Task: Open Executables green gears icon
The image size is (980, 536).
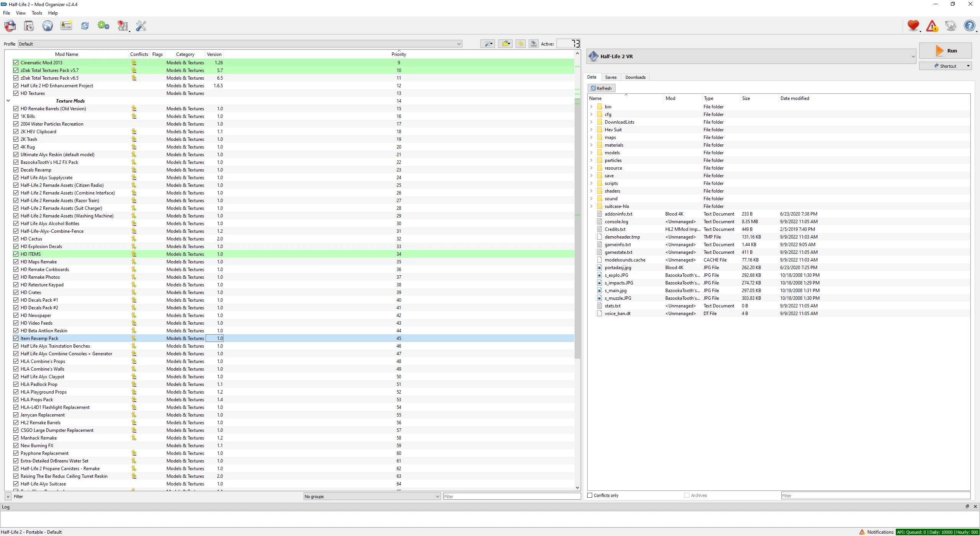Action: [x=103, y=26]
